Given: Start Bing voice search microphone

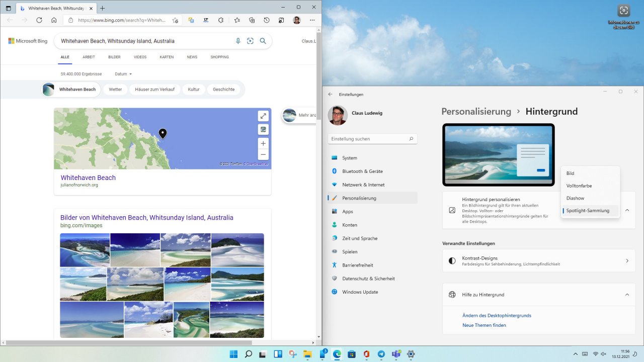Looking at the screenshot, I should coord(238,41).
